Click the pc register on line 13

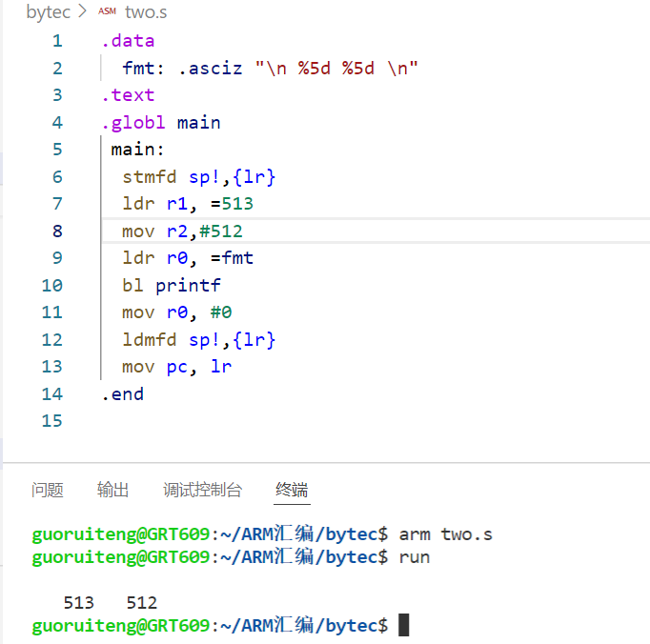click(177, 367)
